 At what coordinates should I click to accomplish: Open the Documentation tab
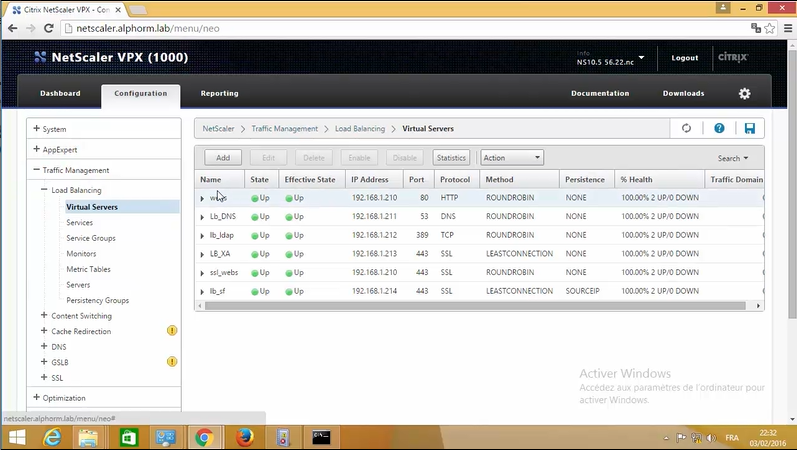pos(600,94)
